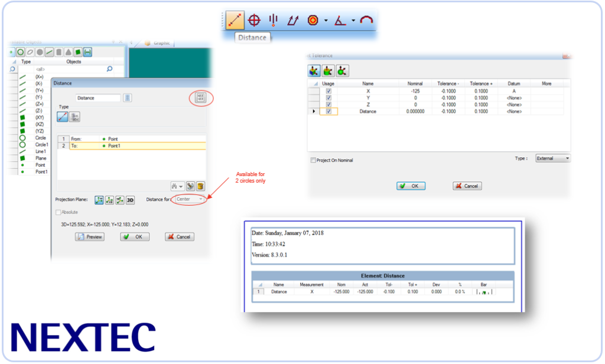Click the <all> filter field in the objects list

(x=70, y=69)
